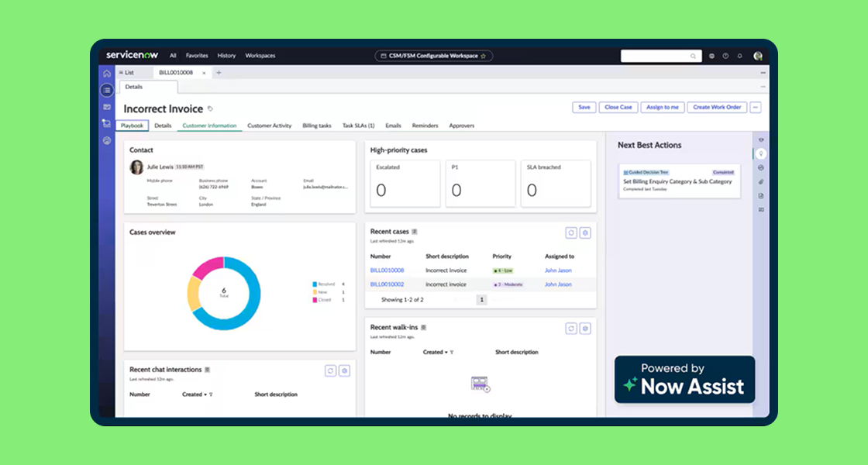The image size is (868, 465).
Task: Expand the more actions ellipsis near Create Work Order
Action: (x=757, y=107)
